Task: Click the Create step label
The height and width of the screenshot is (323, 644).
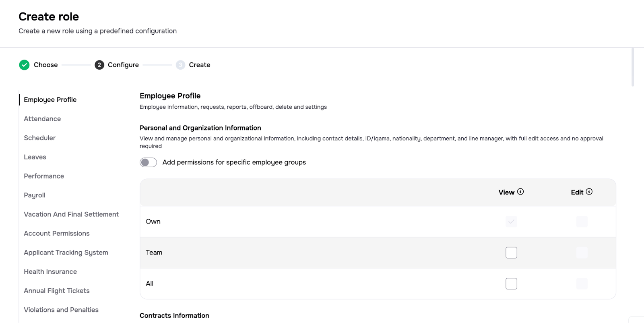Action: point(200,65)
